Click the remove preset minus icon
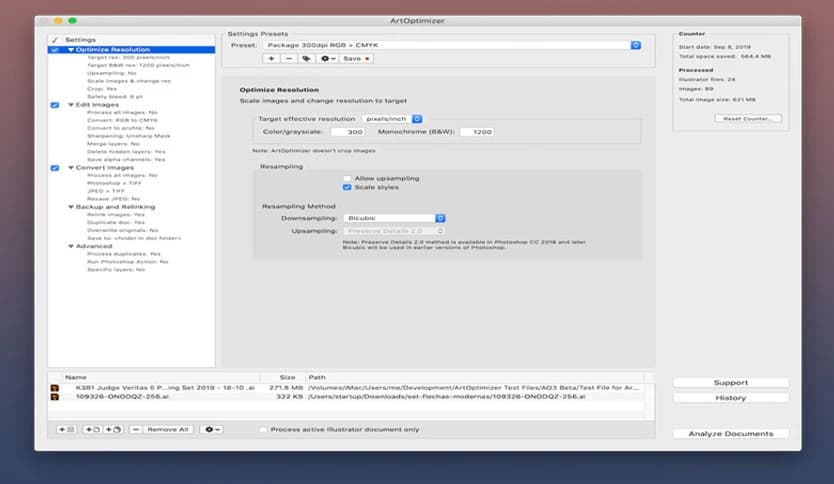 (288, 59)
